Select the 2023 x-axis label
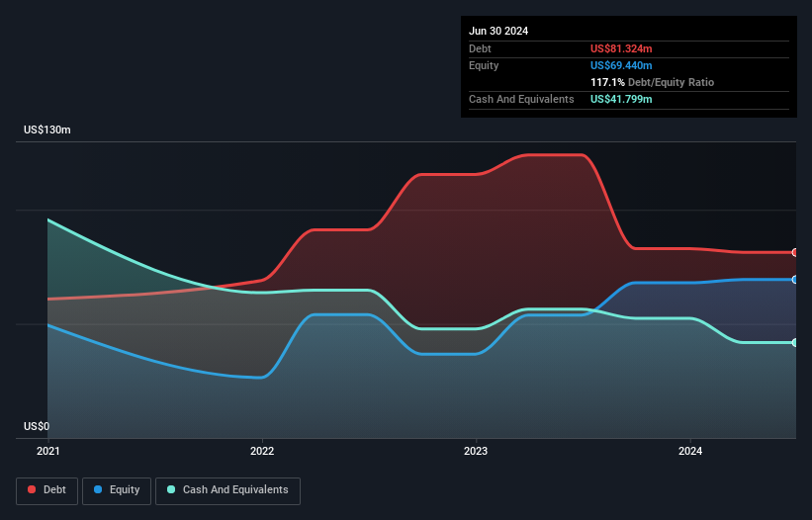The height and width of the screenshot is (520, 812). tap(476, 451)
